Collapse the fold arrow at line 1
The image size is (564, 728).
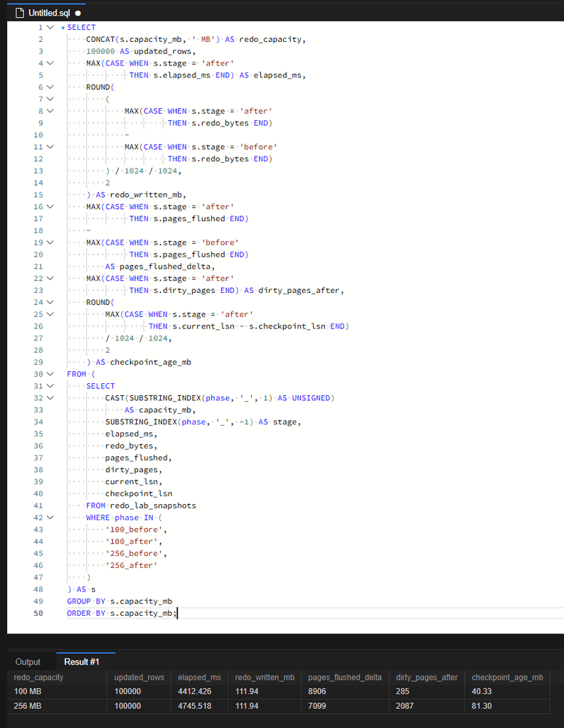[50, 28]
